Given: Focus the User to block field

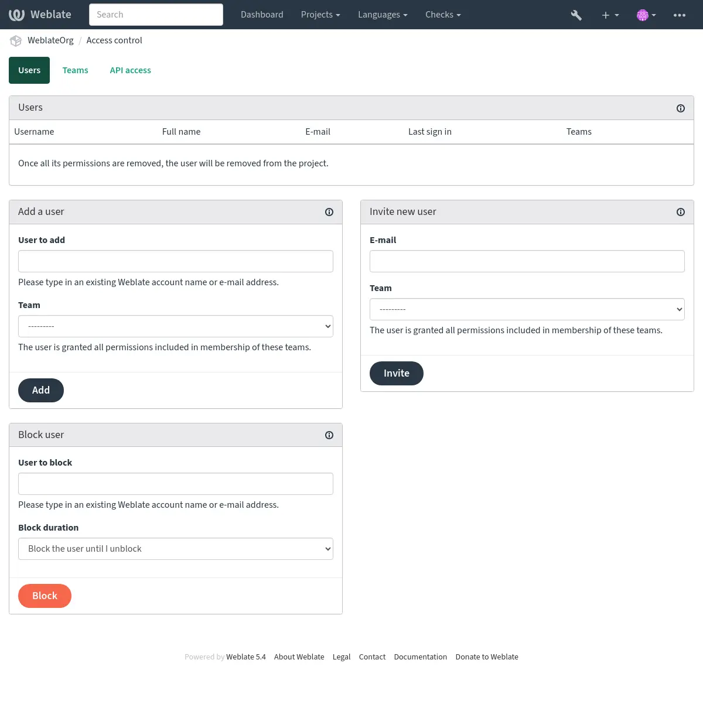Looking at the screenshot, I should click(176, 484).
